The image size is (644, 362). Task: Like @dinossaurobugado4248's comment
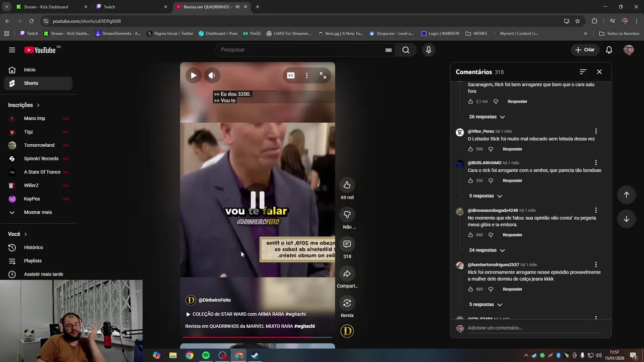click(x=470, y=235)
